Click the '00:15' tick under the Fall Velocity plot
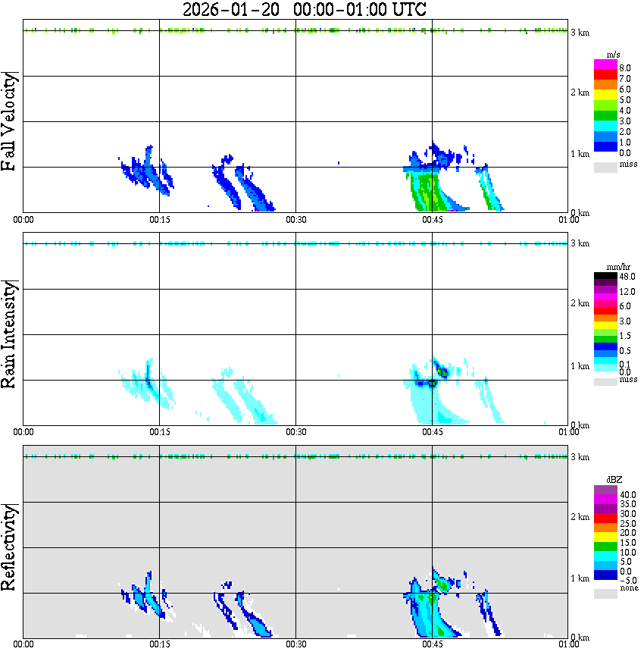This screenshot has height=658, width=644. click(160, 220)
